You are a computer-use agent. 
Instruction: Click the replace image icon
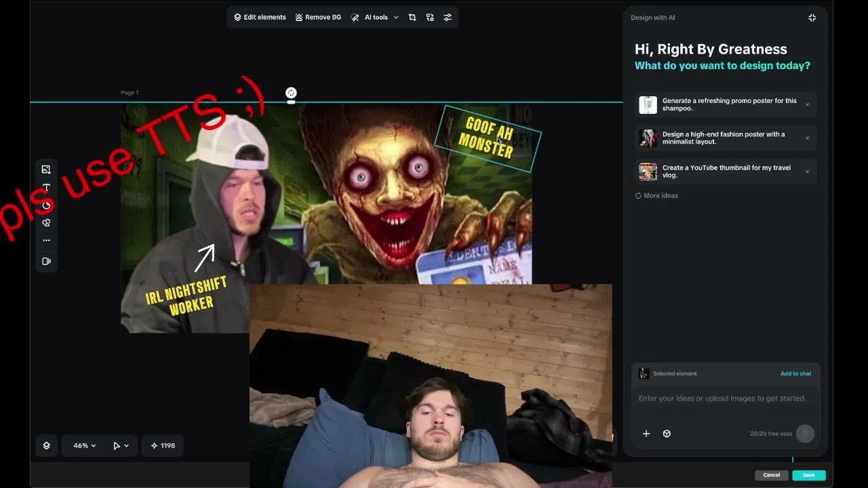[430, 18]
